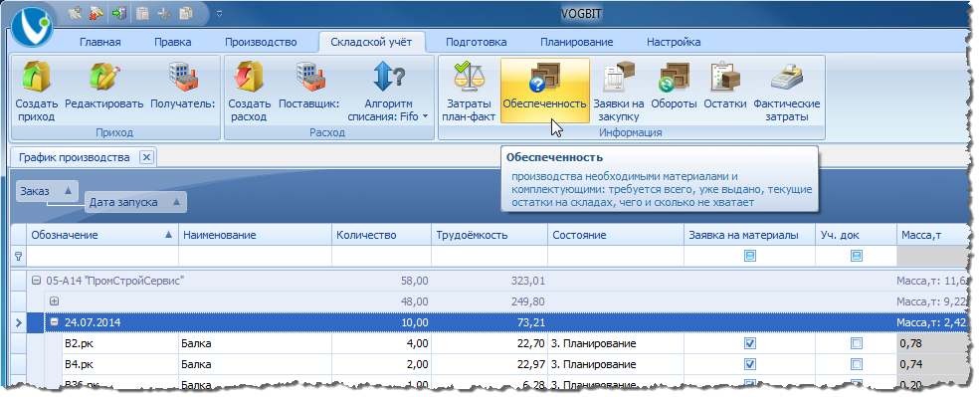Open the quick access toolbar customize arrow

click(x=219, y=13)
